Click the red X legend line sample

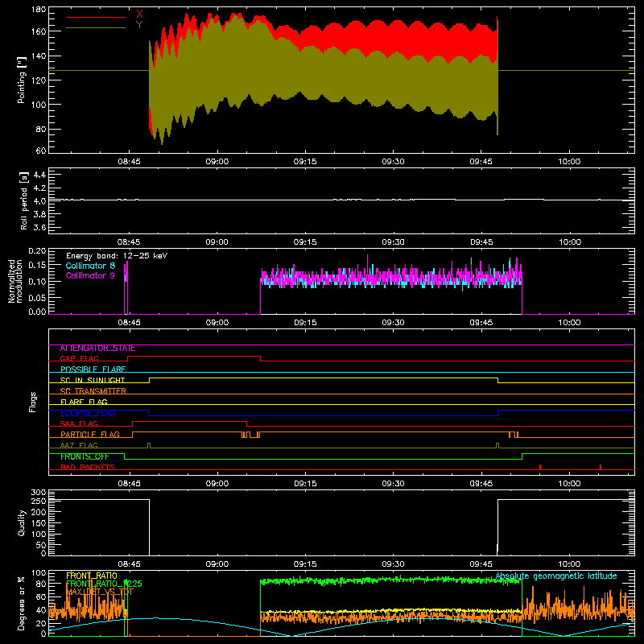(x=96, y=17)
